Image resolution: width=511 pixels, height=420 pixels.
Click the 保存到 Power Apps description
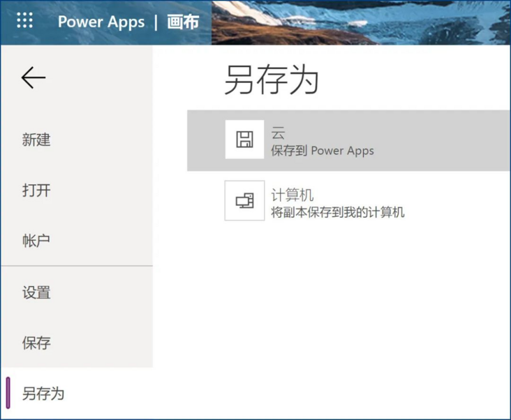[323, 151]
